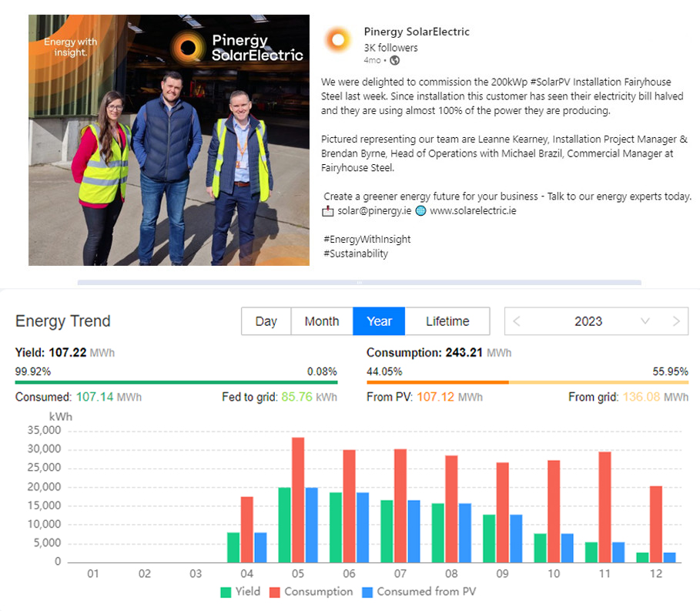Switch to the Month tab
This screenshot has width=700, height=611.
pos(322,321)
